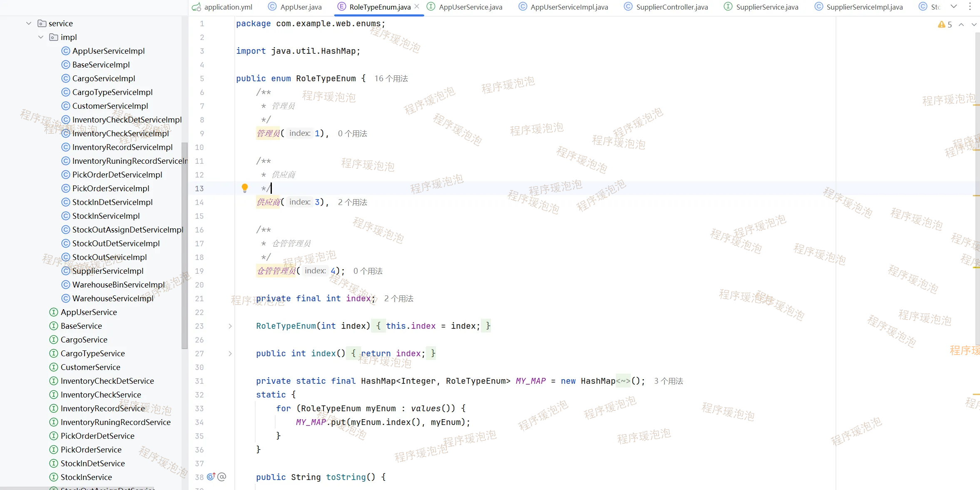Click the previous highlighted error up arrow
This screenshot has width=980, height=490.
coord(961,25)
